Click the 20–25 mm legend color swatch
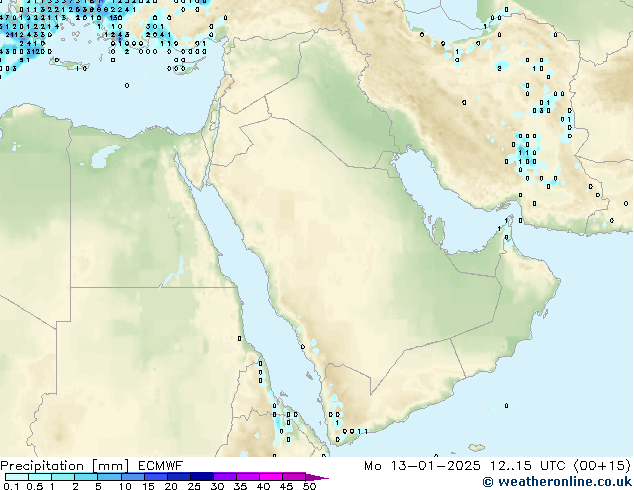This screenshot has height=490, width=634. coord(178,477)
